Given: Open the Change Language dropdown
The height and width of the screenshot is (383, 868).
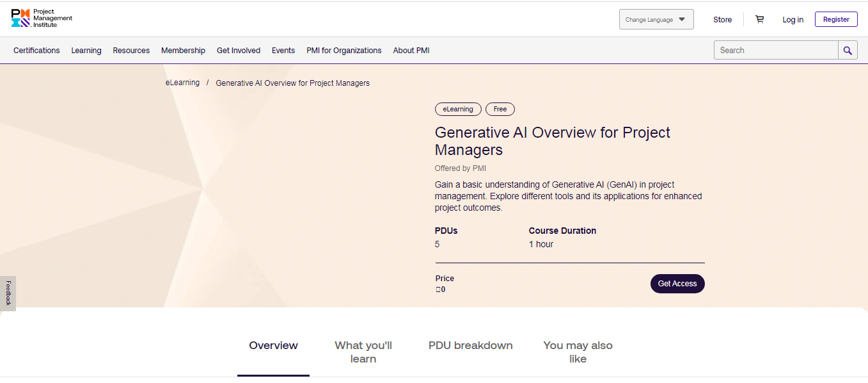Looking at the screenshot, I should pos(656,19).
